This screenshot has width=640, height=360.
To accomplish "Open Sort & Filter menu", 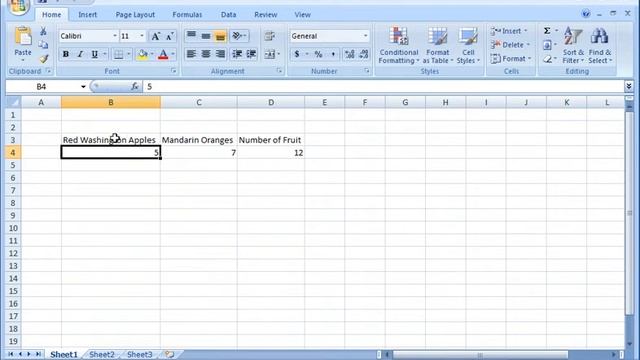I will point(573,45).
